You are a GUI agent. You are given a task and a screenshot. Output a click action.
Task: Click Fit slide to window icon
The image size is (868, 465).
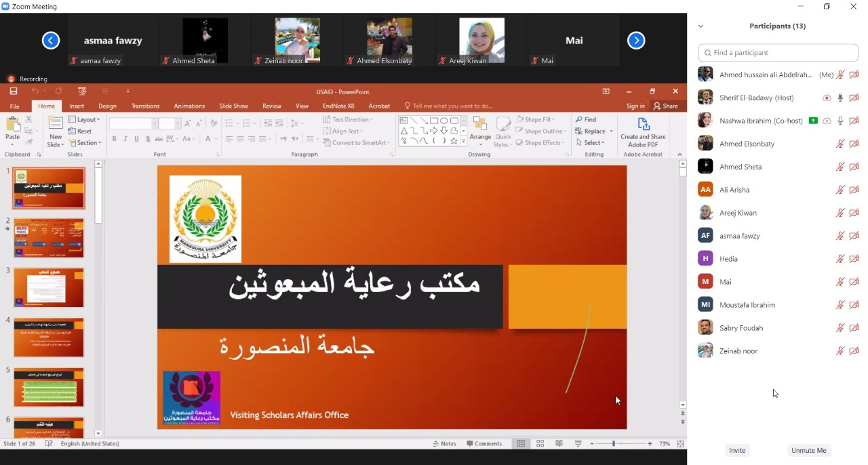pos(680,443)
